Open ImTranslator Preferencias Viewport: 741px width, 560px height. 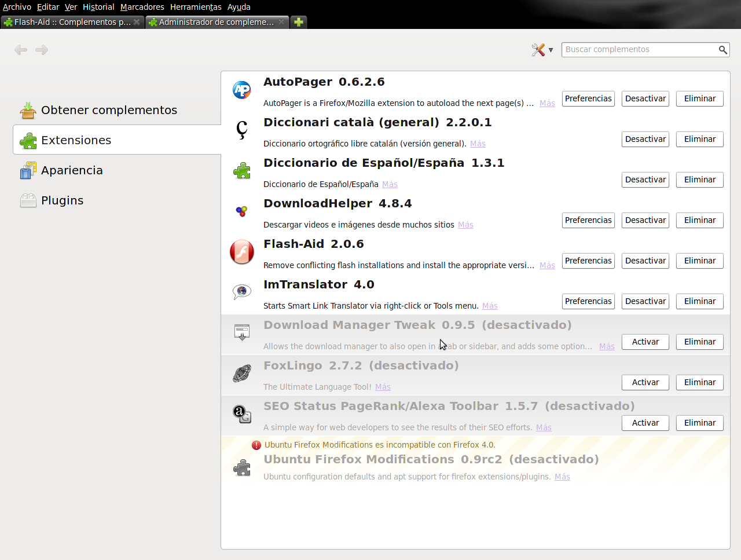(588, 301)
